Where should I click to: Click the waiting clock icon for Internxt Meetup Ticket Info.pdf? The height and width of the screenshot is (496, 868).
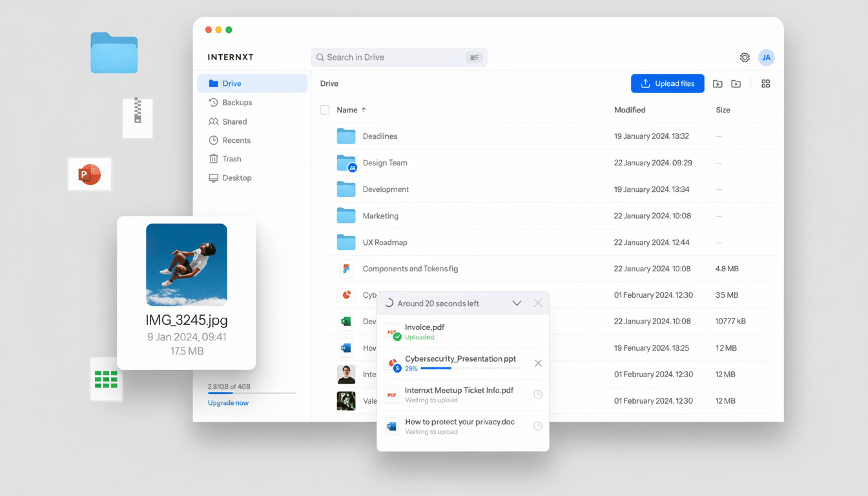click(537, 394)
